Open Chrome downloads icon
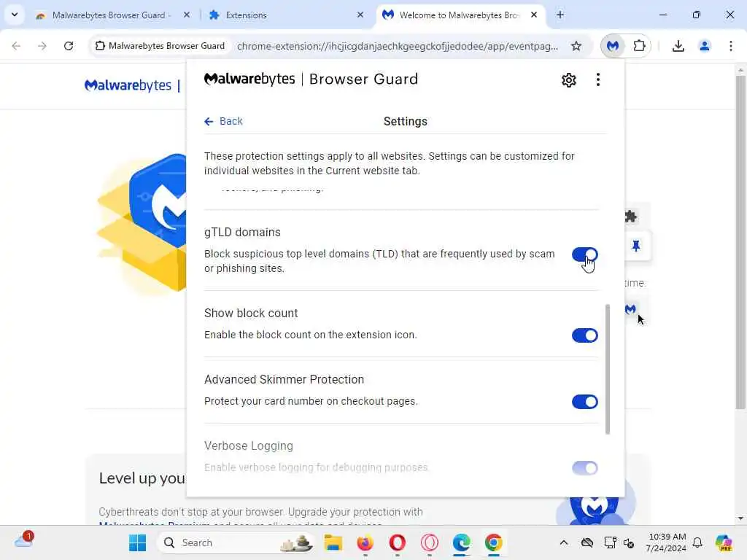 [x=678, y=46]
